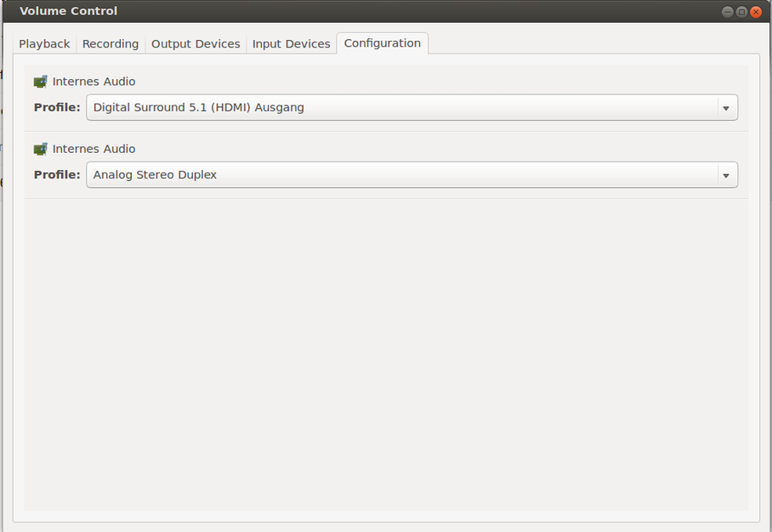The image size is (772, 532).
Task: Open the Recording tab
Action: [110, 44]
